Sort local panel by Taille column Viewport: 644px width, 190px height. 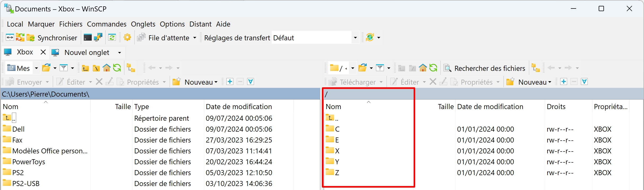click(x=111, y=106)
